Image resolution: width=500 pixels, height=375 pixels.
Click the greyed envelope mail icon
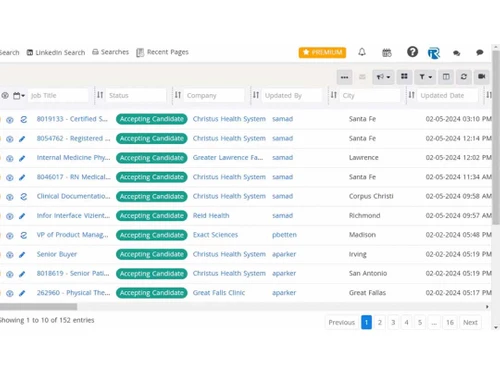point(362,77)
